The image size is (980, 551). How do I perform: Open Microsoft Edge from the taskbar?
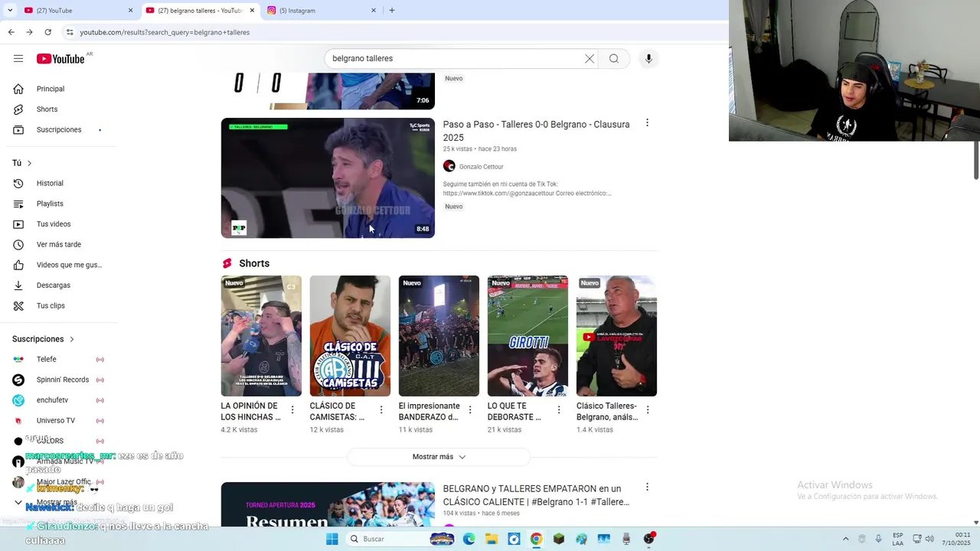click(469, 539)
